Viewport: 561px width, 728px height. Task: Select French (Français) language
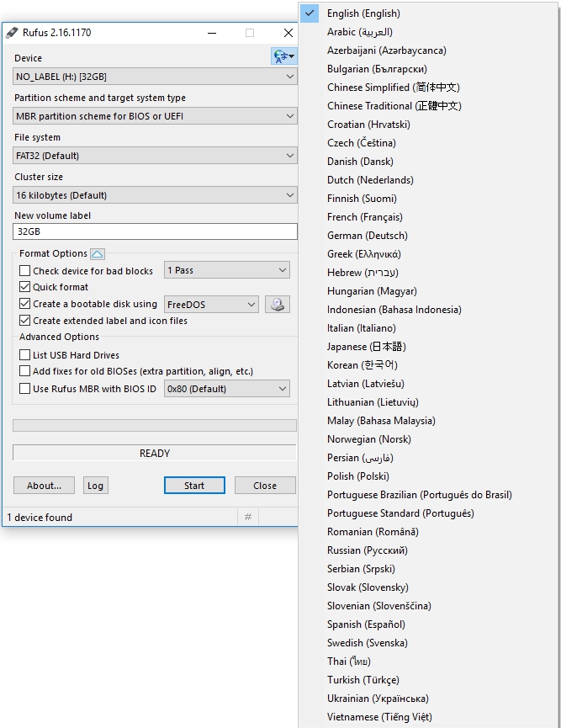click(x=428, y=217)
